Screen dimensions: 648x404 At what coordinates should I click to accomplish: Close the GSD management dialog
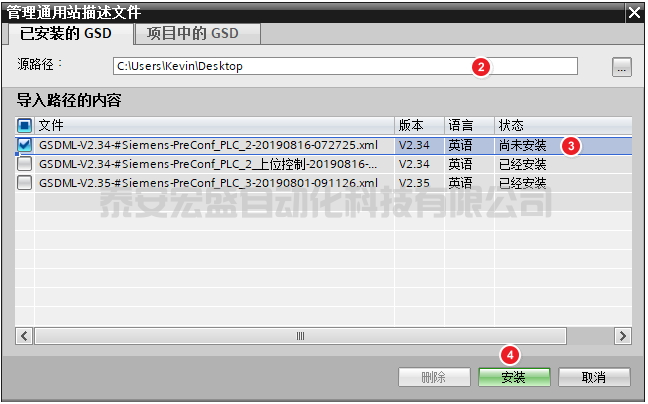click(634, 12)
